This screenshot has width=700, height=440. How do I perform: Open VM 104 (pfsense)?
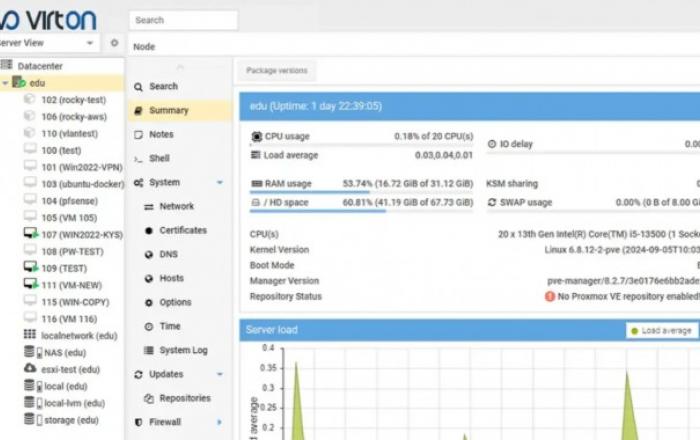click(70, 201)
